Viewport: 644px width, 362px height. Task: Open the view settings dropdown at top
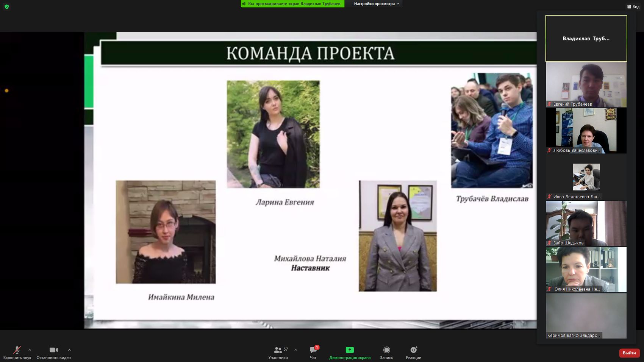376,4
